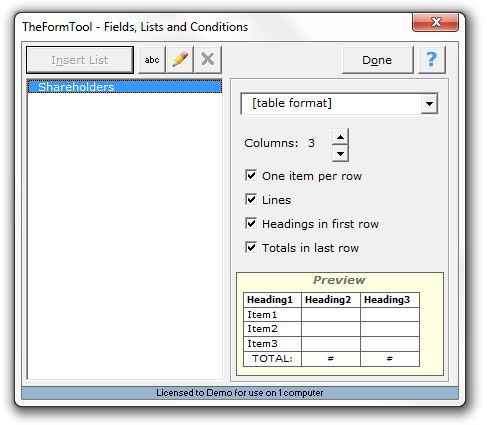The width and height of the screenshot is (487, 425).
Task: Close the TheFormTool dialog window
Action: pos(435,22)
